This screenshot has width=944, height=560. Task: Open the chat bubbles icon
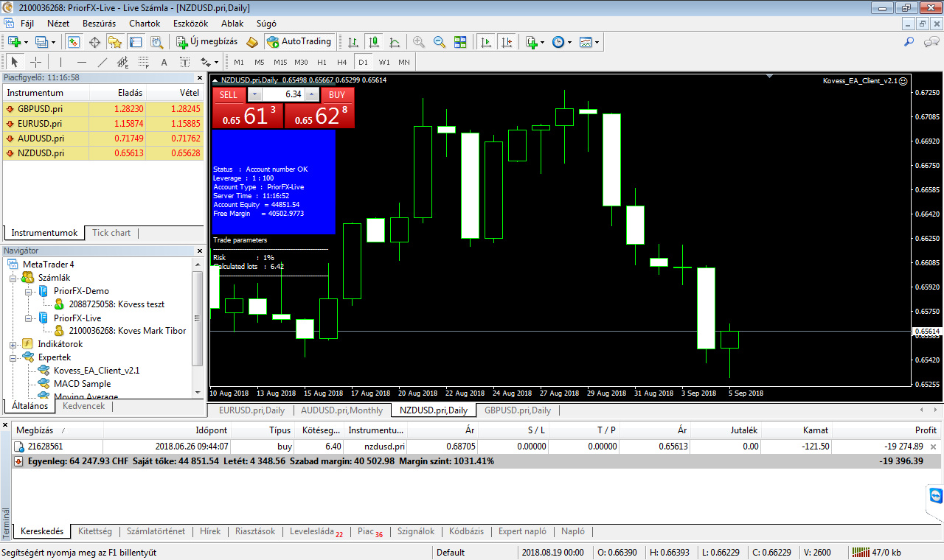(931, 42)
